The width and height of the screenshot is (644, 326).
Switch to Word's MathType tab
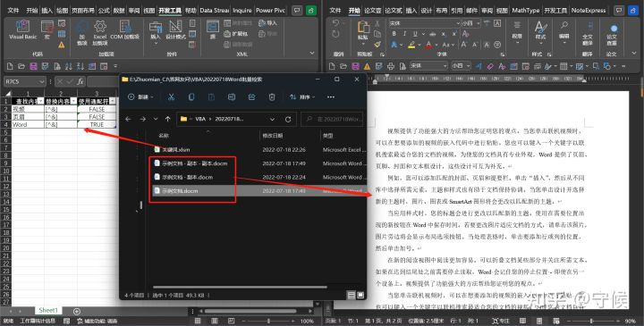[x=525, y=10]
